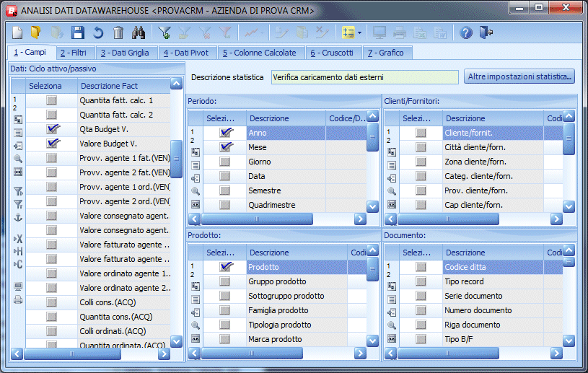The width and height of the screenshot is (588, 373).
Task: Click Prodotto grid scroll down arrow
Action: (x=372, y=341)
